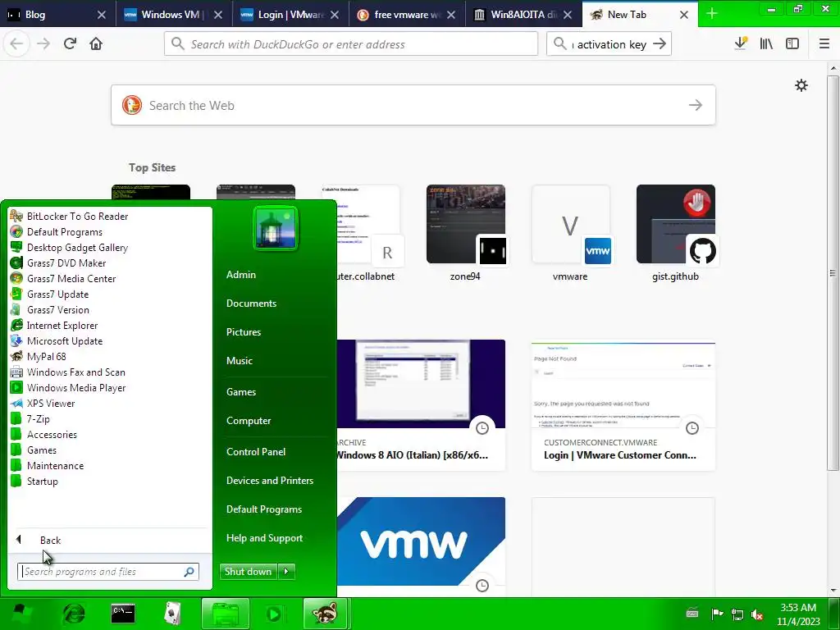Open Microsoft Update

(57, 340)
